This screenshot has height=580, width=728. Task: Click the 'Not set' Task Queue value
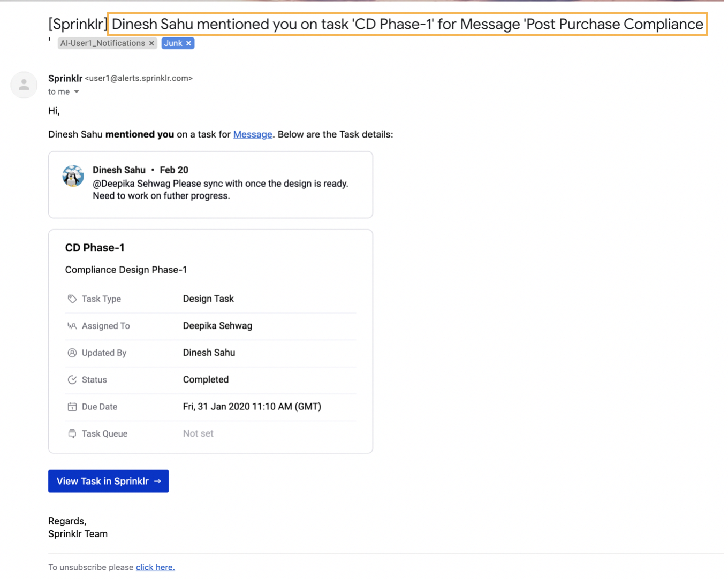point(198,433)
